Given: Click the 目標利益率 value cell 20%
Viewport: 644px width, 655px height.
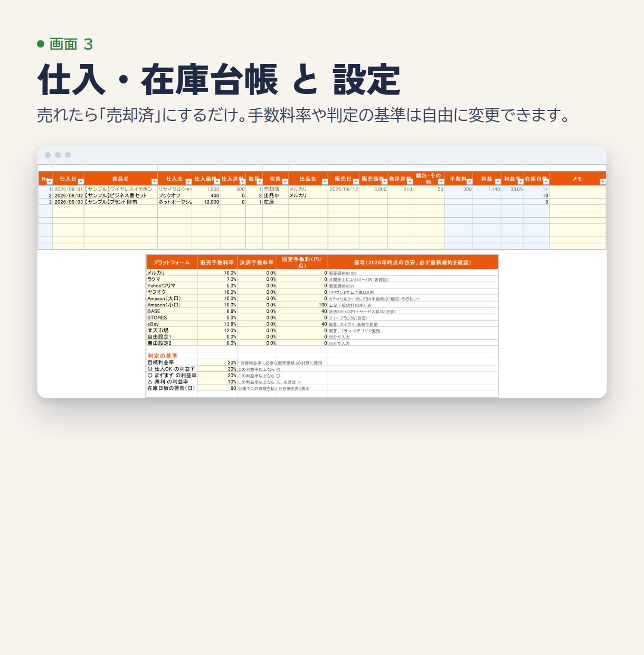Looking at the screenshot, I should [x=217, y=363].
